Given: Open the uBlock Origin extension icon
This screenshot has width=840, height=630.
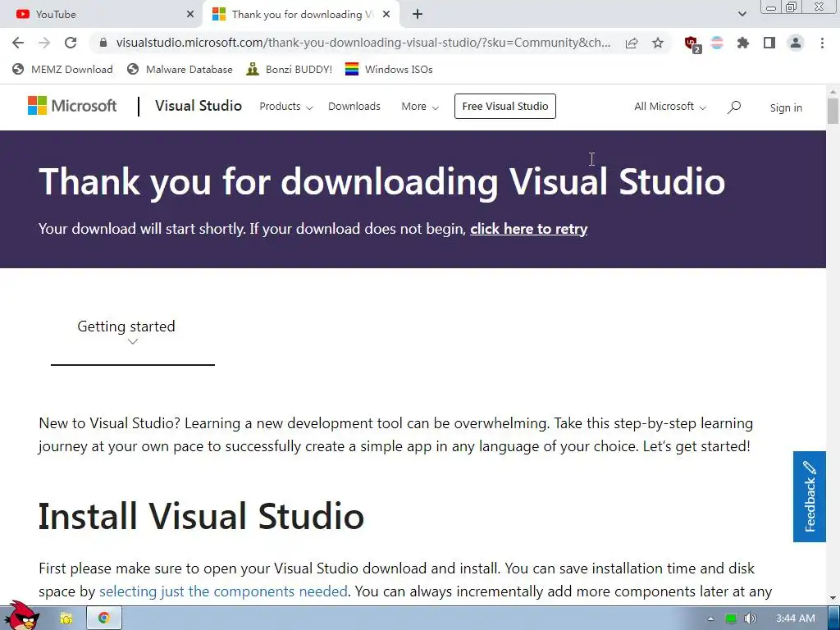Looking at the screenshot, I should [x=692, y=44].
